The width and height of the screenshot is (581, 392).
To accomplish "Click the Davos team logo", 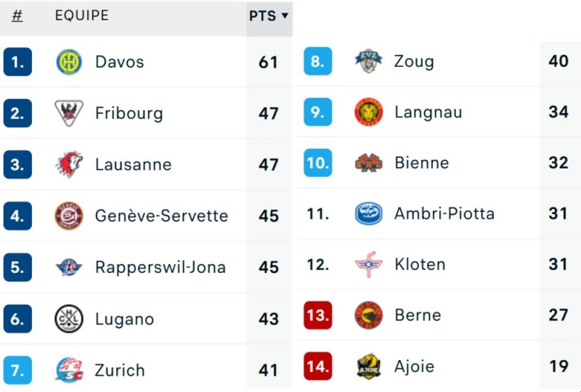I will pyautogui.click(x=69, y=62).
